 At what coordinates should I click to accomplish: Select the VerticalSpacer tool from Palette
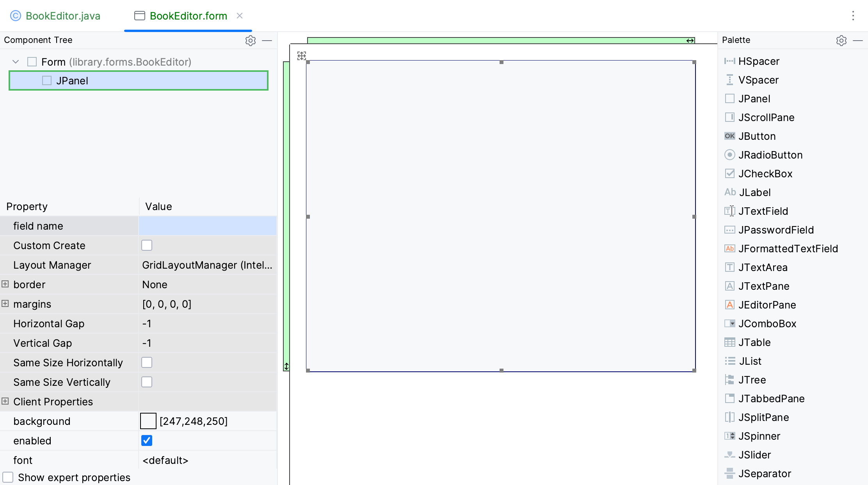click(x=758, y=79)
